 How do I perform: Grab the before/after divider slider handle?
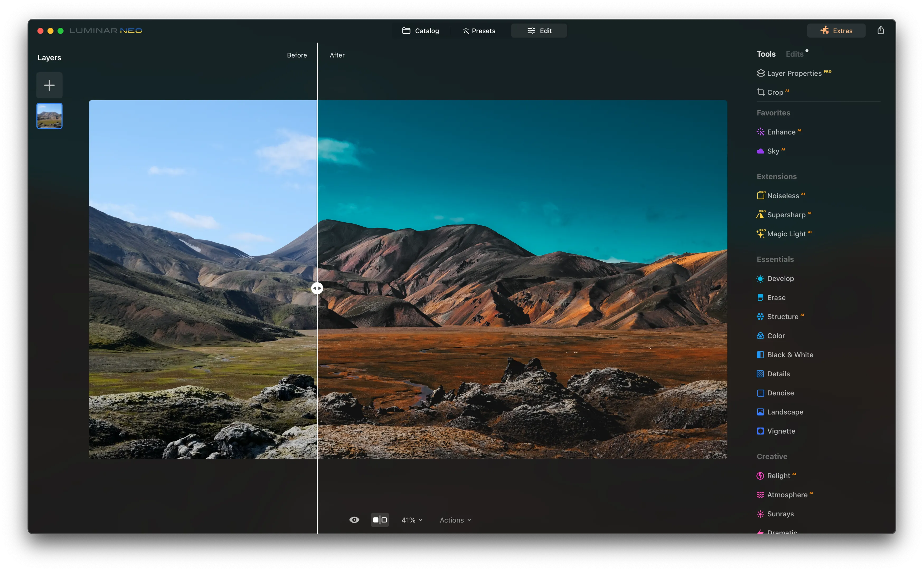[317, 289]
